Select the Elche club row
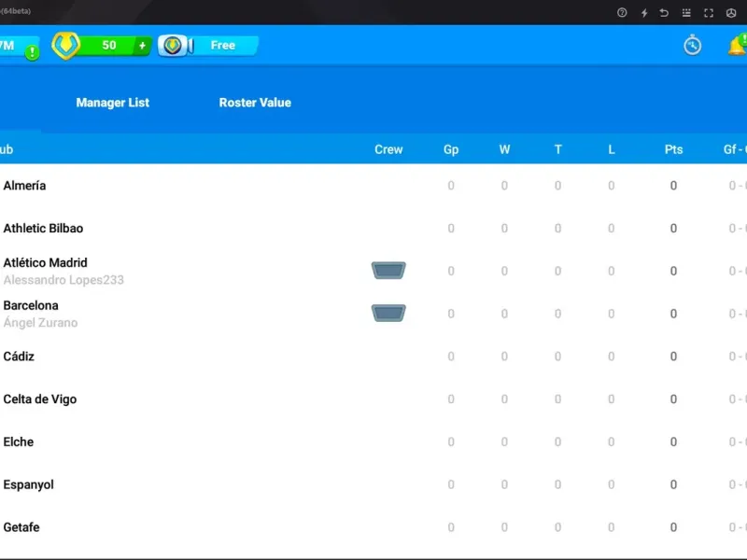The height and width of the screenshot is (560, 747). [x=373, y=441]
